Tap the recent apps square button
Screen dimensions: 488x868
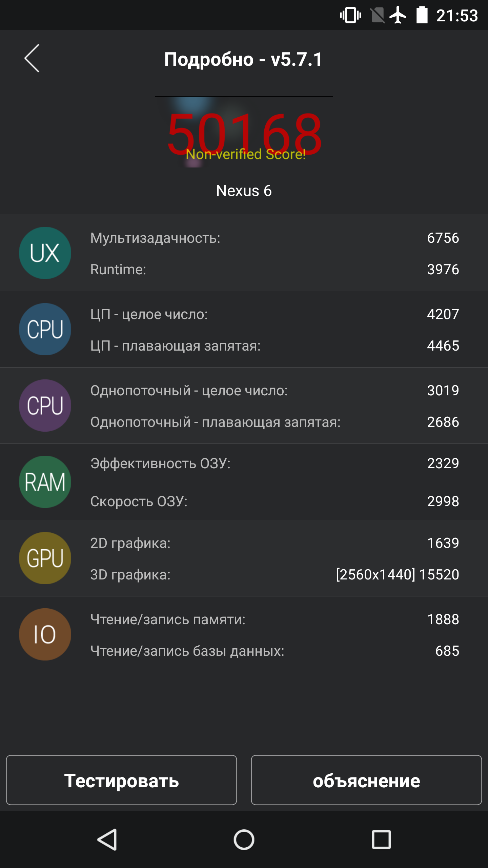coord(381,840)
